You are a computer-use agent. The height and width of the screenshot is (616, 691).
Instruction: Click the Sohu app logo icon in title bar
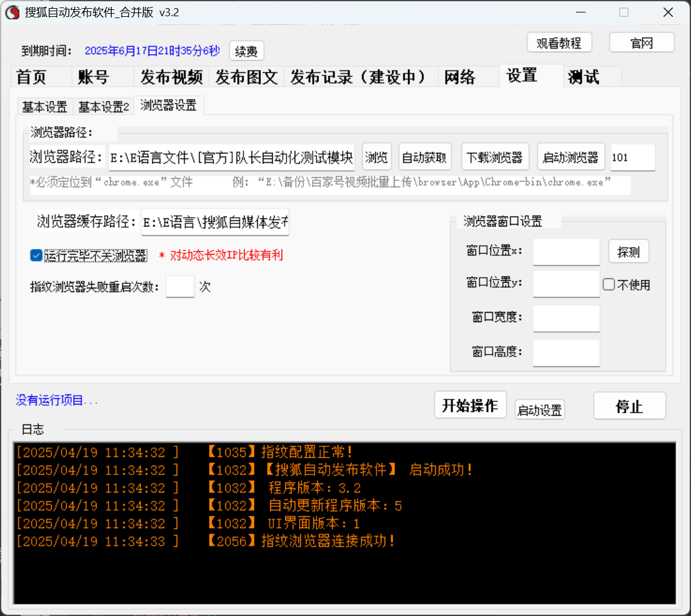pyautogui.click(x=12, y=12)
